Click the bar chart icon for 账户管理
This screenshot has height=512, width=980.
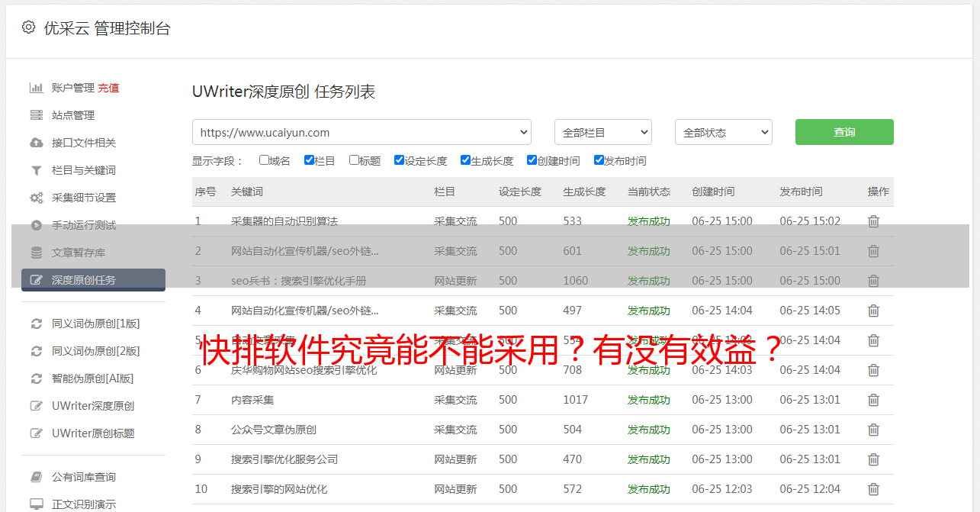(36, 88)
